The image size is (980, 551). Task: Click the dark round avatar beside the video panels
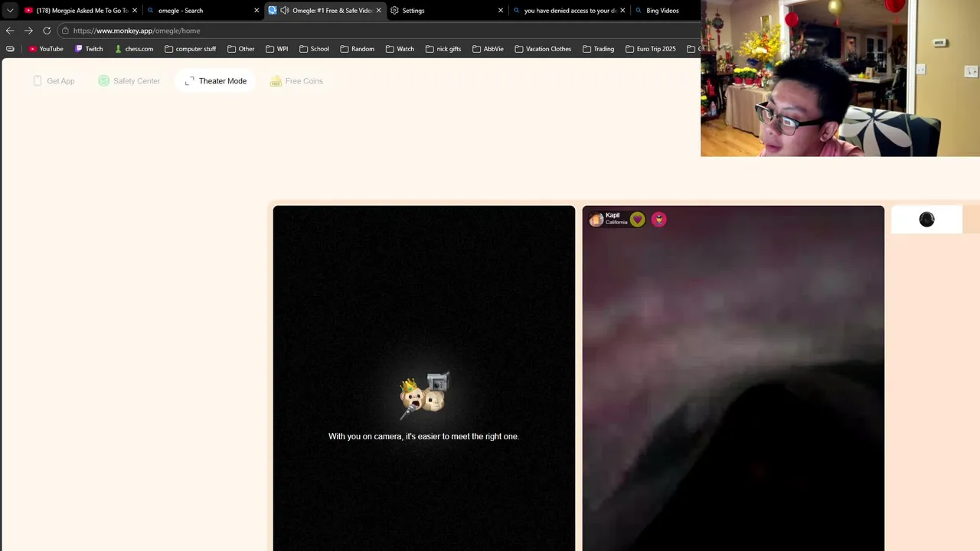point(926,220)
